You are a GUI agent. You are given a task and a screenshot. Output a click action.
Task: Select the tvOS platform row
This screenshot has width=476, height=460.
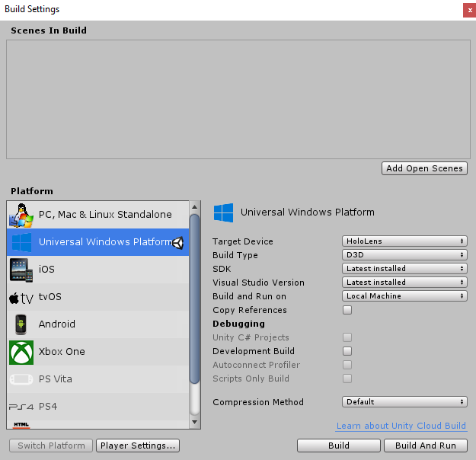(x=97, y=297)
